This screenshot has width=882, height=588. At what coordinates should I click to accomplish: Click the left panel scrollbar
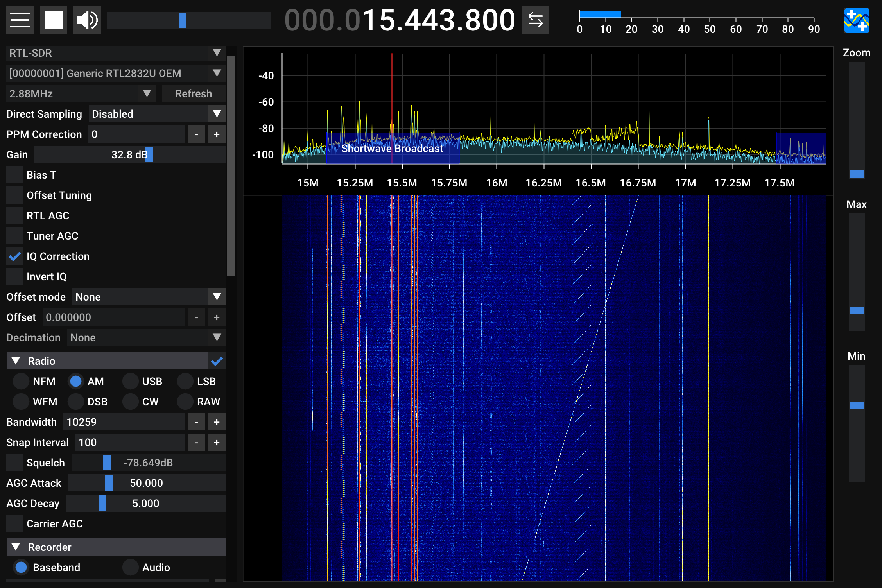(x=231, y=166)
